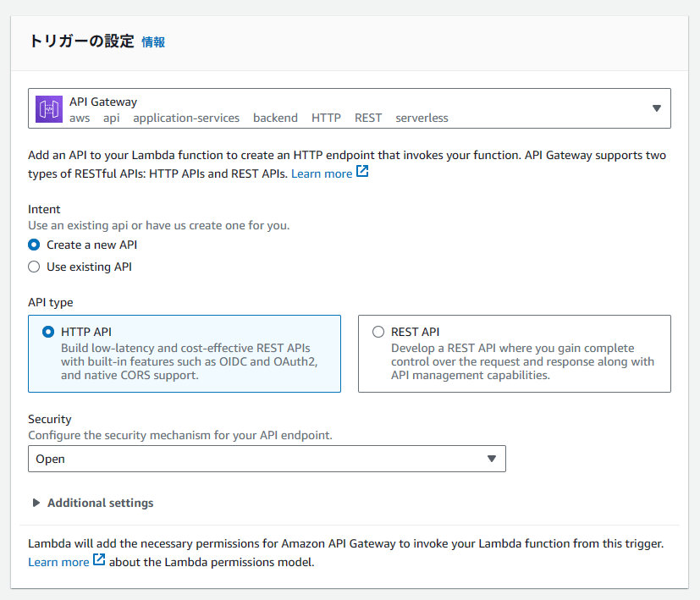This screenshot has height=600, width=700.
Task: Choose the REST API type radio
Action: pyautogui.click(x=378, y=332)
